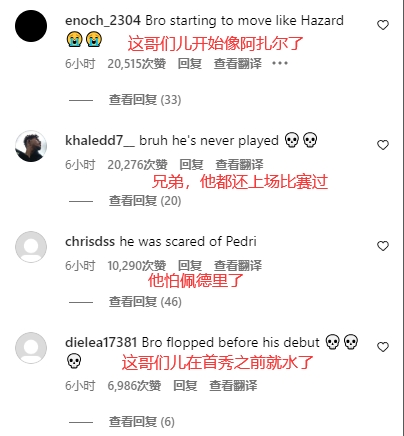Image resolution: width=404 pixels, height=436 pixels.
Task: Open username link chrisdss
Action: (90, 241)
